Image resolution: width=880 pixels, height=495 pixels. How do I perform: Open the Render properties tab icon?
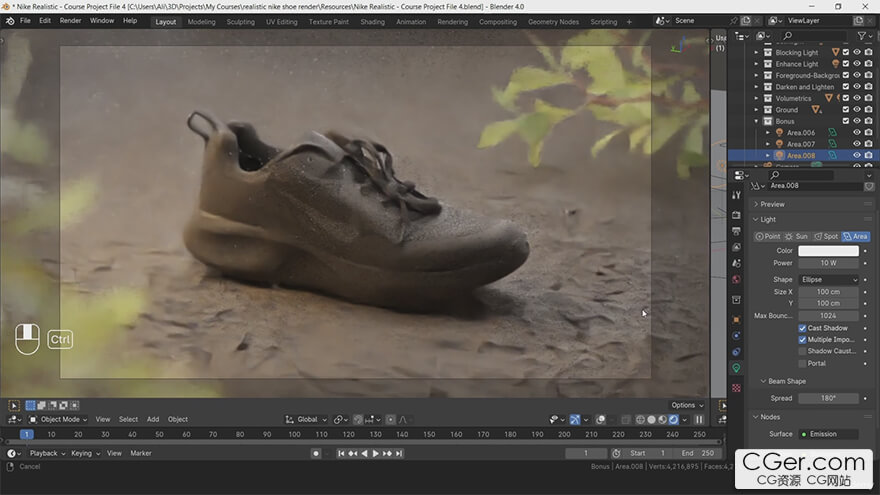pyautogui.click(x=736, y=215)
